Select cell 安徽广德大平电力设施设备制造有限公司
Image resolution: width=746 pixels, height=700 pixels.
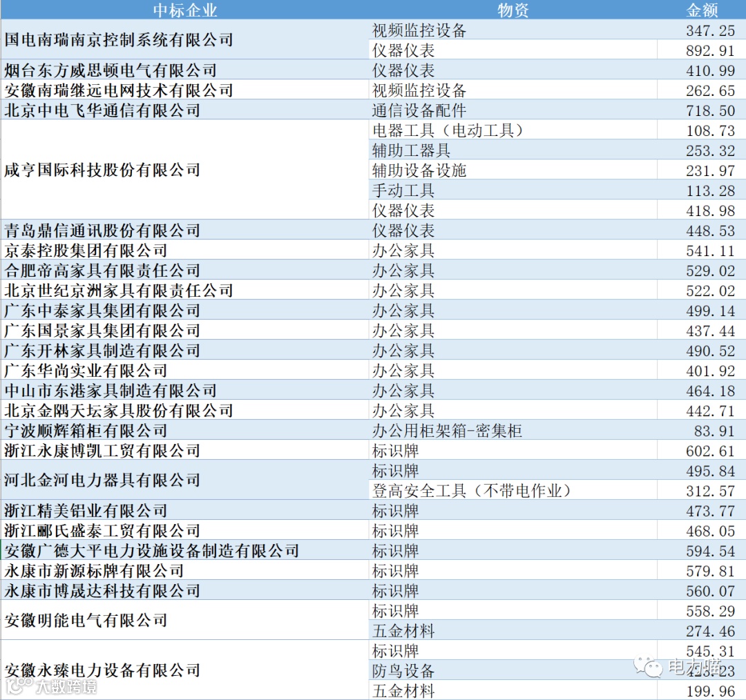[184, 550]
